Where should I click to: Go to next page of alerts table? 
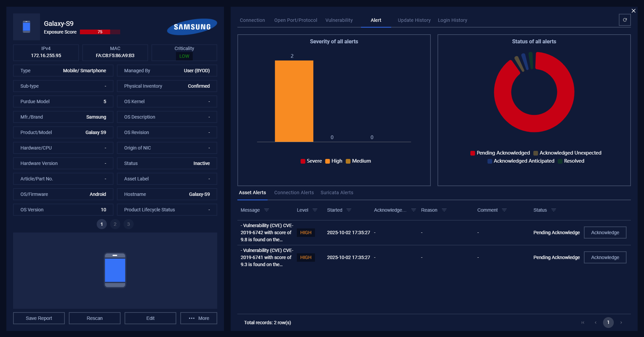(x=621, y=323)
